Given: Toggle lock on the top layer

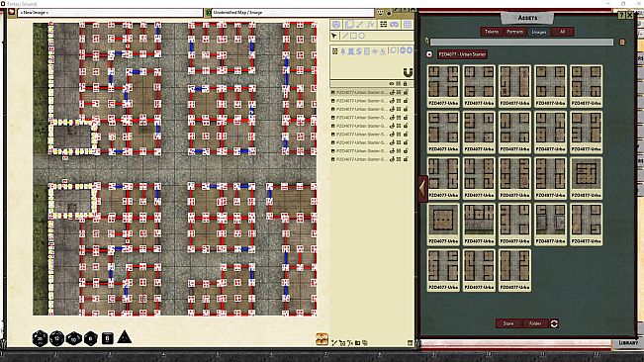Looking at the screenshot, I should click(x=406, y=93).
